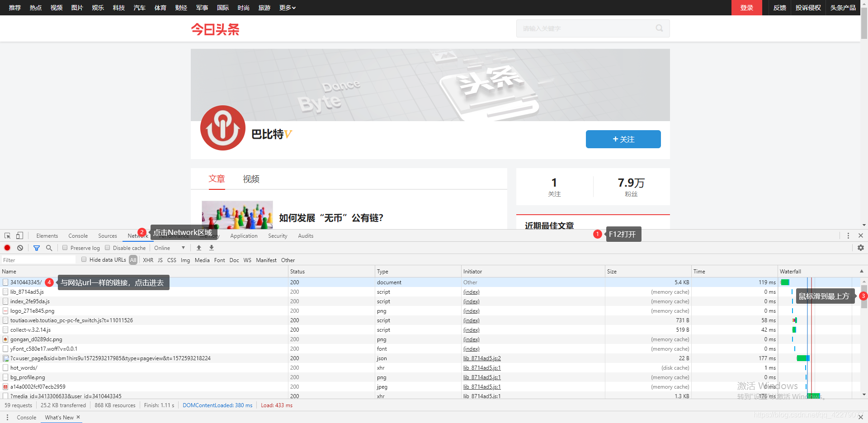Filter requests by JS
Viewport: 868px width, 423px height.
[x=160, y=260]
